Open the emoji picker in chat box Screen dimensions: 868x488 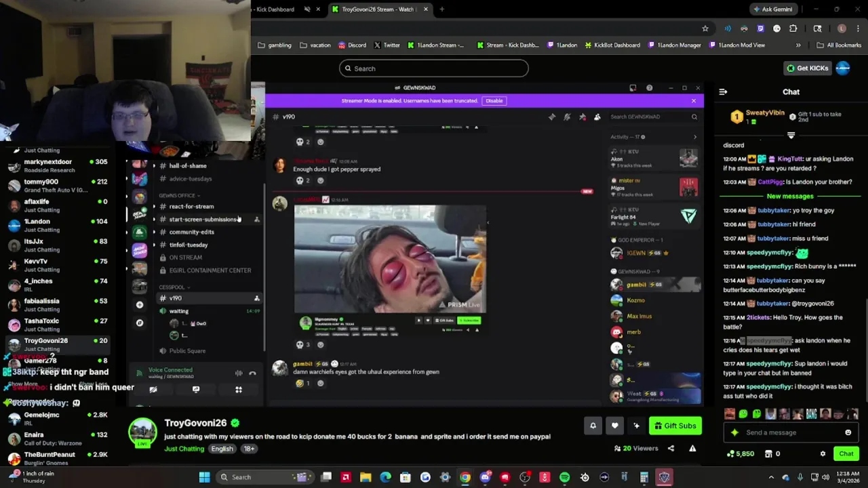pos(848,432)
